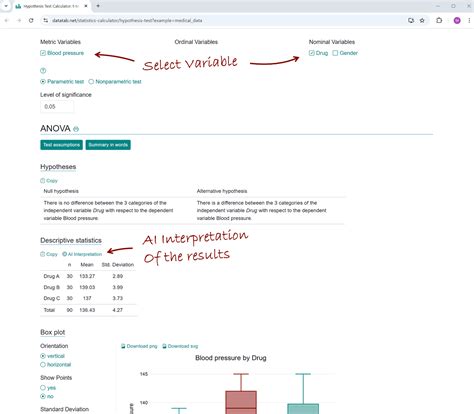Image resolution: width=474 pixels, height=414 pixels.
Task: Check the Gender nominal variable
Action: pyautogui.click(x=335, y=53)
